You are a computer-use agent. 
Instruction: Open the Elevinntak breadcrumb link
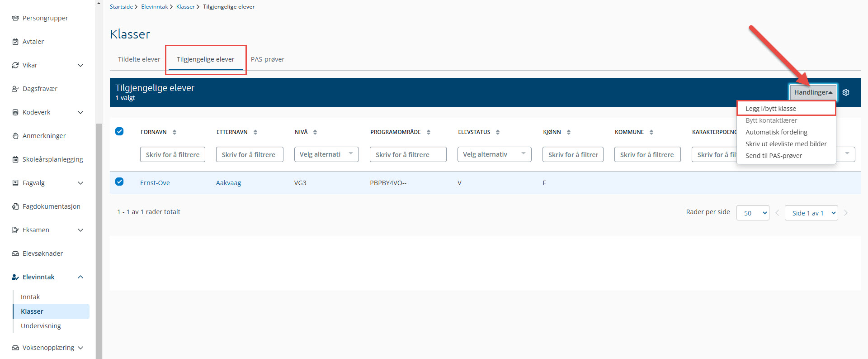(155, 7)
